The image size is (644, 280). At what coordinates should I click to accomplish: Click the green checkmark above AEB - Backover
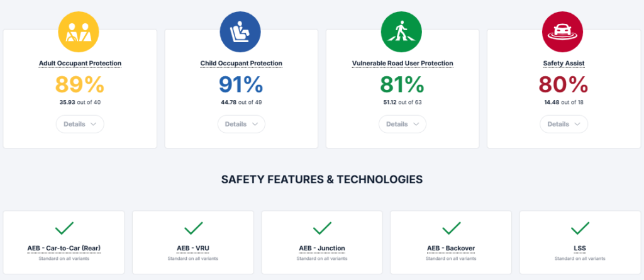click(x=451, y=227)
